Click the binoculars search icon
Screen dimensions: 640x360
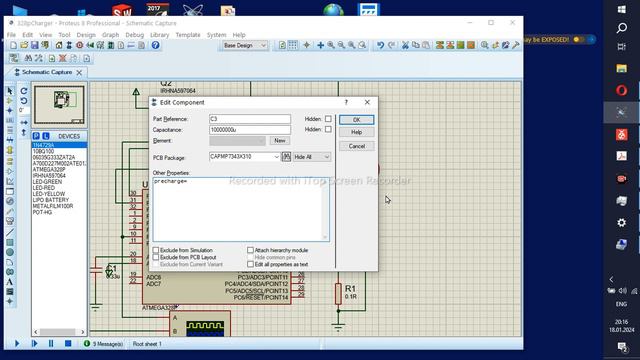click(x=28, y=58)
